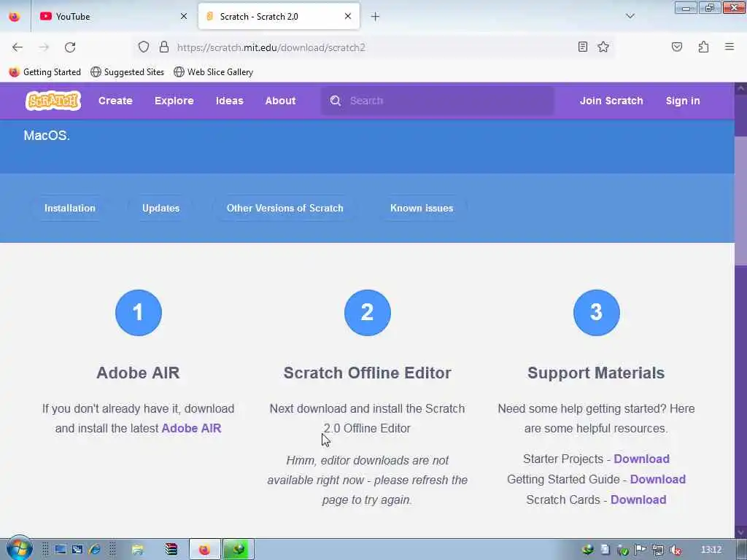
Task: Click the scrollbar down arrow
Action: pos(741,532)
